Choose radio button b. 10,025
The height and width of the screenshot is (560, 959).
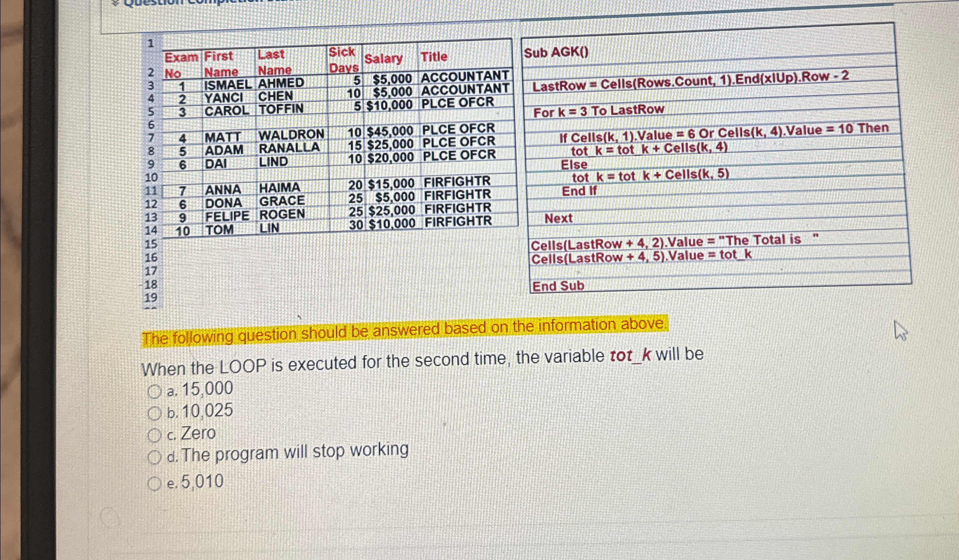coord(154,413)
